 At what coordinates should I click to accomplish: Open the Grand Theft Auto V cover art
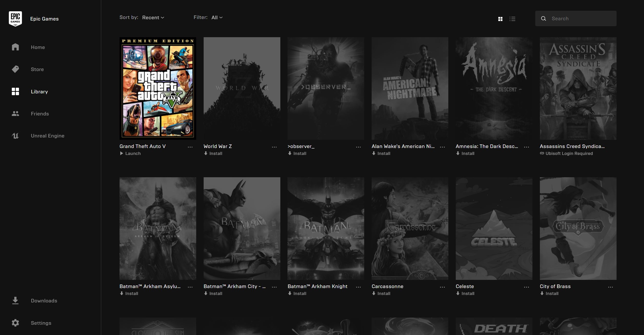(158, 88)
